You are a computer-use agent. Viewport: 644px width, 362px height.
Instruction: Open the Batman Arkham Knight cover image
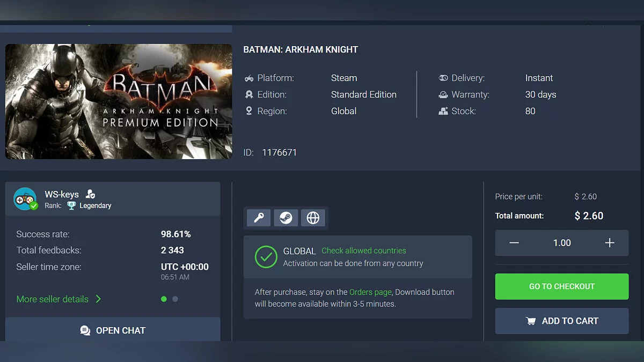119,101
